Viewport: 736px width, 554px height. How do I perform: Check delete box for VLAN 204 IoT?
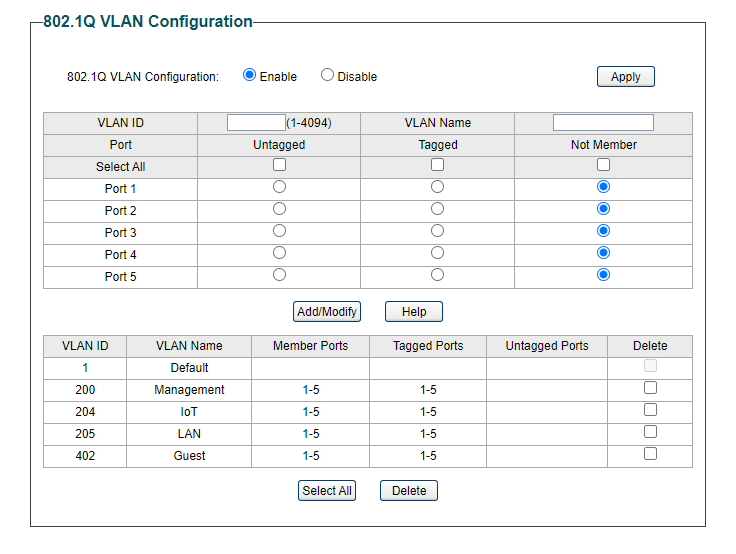pos(650,410)
